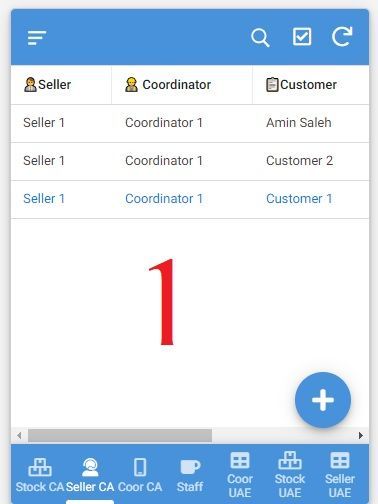Select the Customer 2 row
378x504 pixels.
point(190,161)
